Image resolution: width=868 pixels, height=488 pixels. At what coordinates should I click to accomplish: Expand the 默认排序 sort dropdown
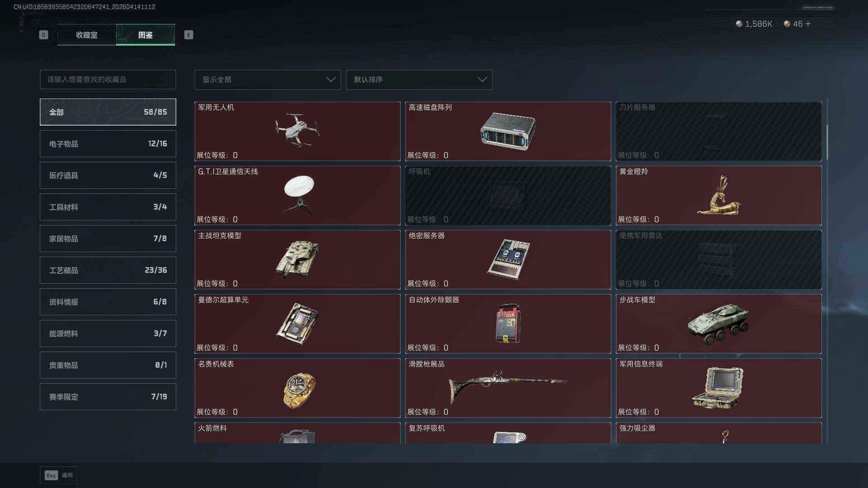[419, 80]
